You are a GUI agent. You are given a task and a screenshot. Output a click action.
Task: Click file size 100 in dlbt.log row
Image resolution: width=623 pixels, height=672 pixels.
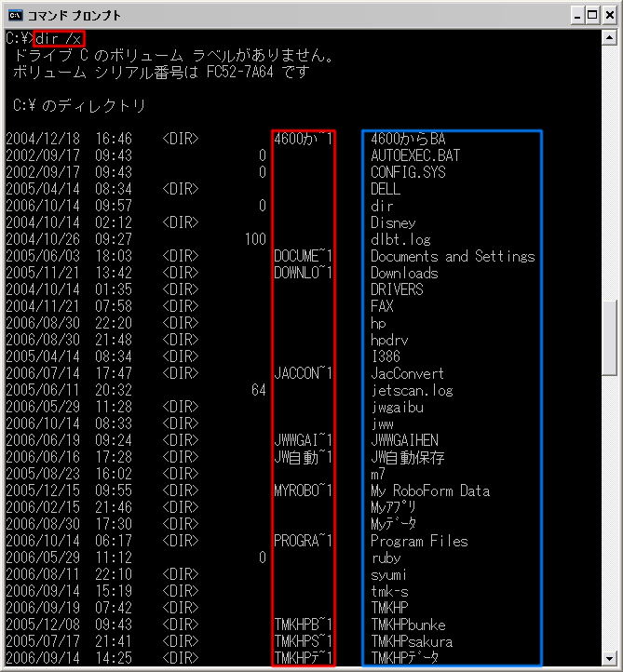255,239
